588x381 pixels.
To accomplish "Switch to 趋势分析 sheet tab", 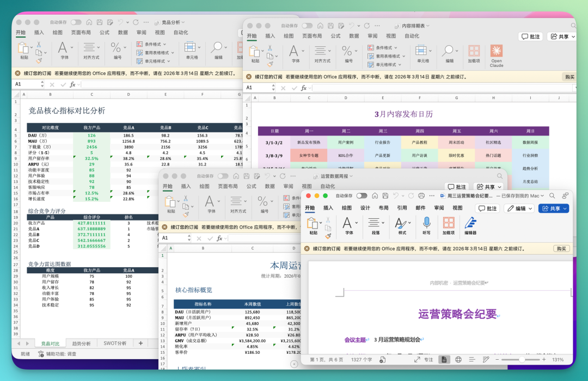I will click(81, 343).
